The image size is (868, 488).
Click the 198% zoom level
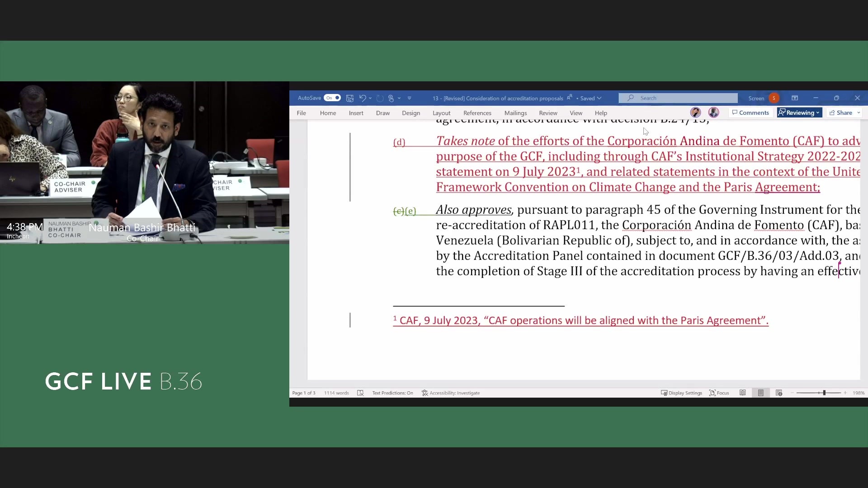pyautogui.click(x=859, y=393)
